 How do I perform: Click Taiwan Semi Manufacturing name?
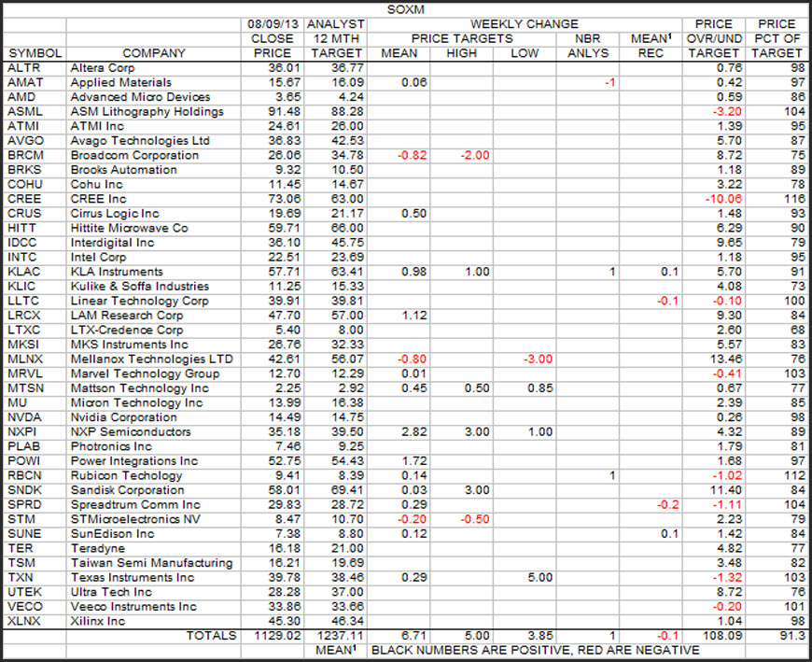152,562
